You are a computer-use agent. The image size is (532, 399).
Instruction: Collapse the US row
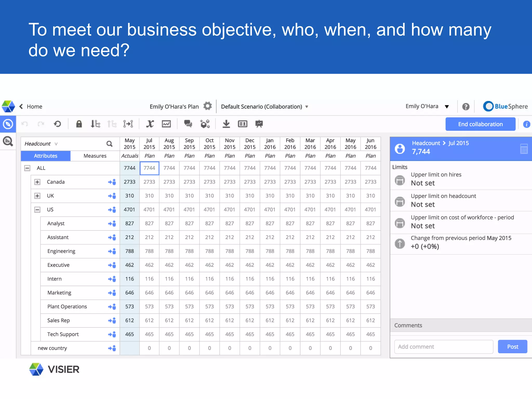point(37,210)
